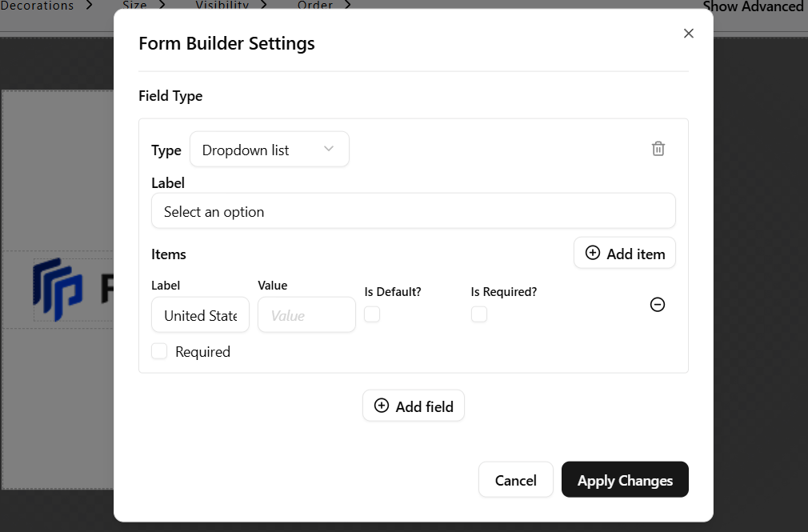Focus the Select an option label field
This screenshot has width=808, height=532.
[x=413, y=211]
